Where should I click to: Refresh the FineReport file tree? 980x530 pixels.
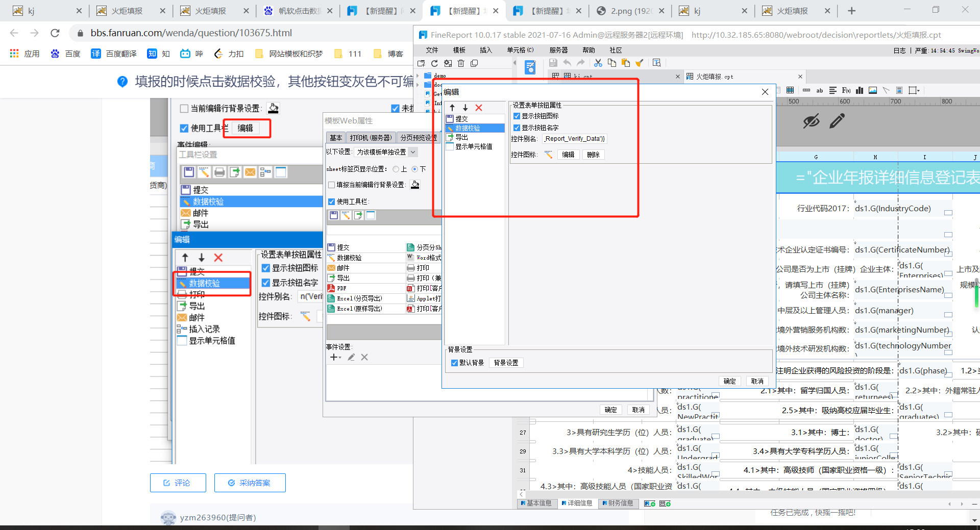(x=434, y=63)
